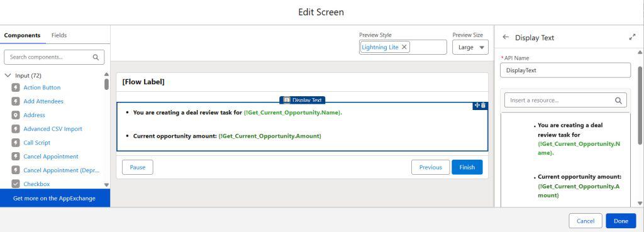
Task: Click the Address component icon
Action: click(16, 115)
